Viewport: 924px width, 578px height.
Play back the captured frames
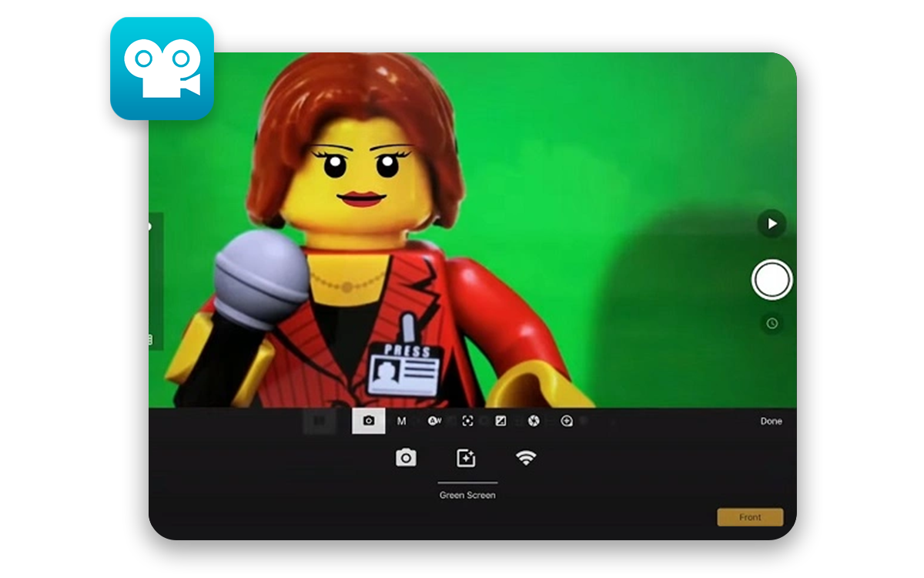click(772, 224)
